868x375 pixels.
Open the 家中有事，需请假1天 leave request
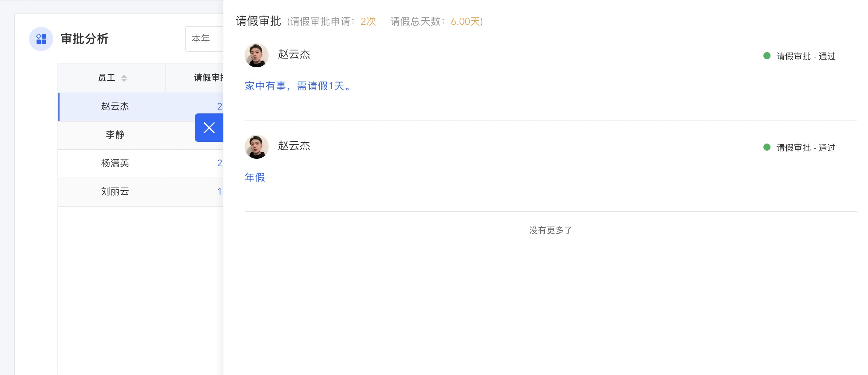298,86
